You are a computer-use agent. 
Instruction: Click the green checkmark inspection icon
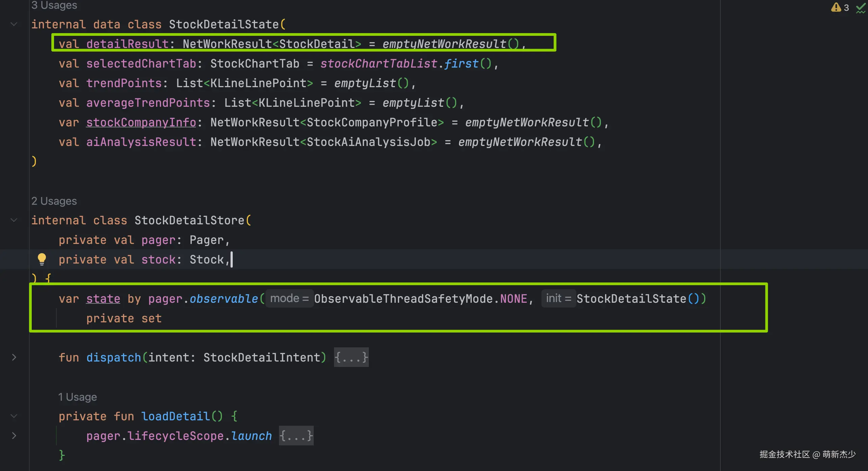[x=861, y=8]
